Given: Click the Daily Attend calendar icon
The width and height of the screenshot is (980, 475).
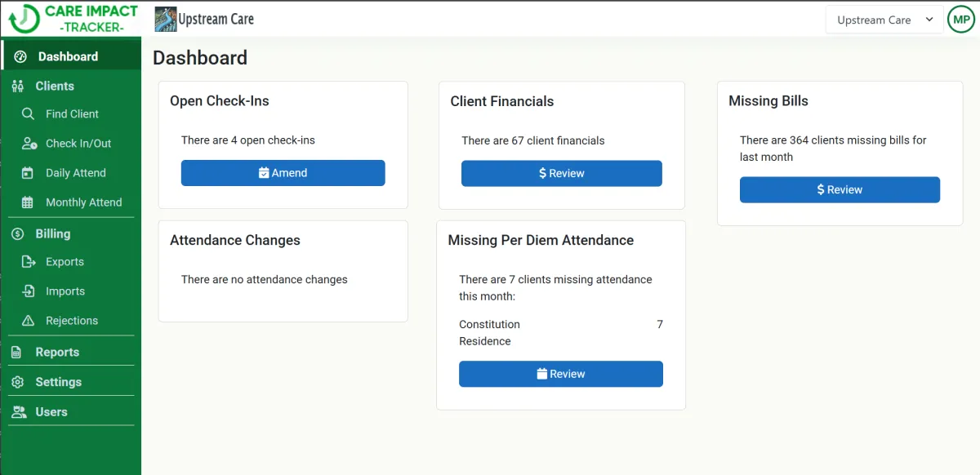Looking at the screenshot, I should (28, 173).
